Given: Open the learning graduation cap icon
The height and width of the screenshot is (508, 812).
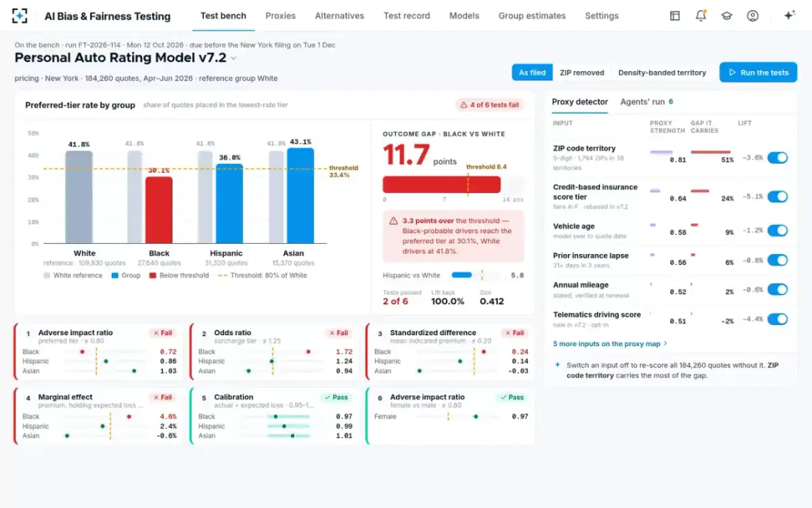Looking at the screenshot, I should (727, 16).
